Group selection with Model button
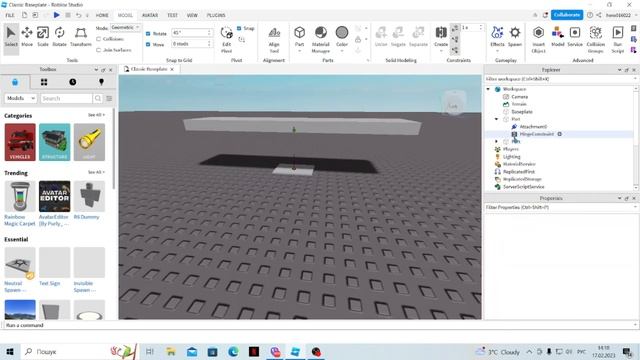This screenshot has height=360, width=640. 558,37
